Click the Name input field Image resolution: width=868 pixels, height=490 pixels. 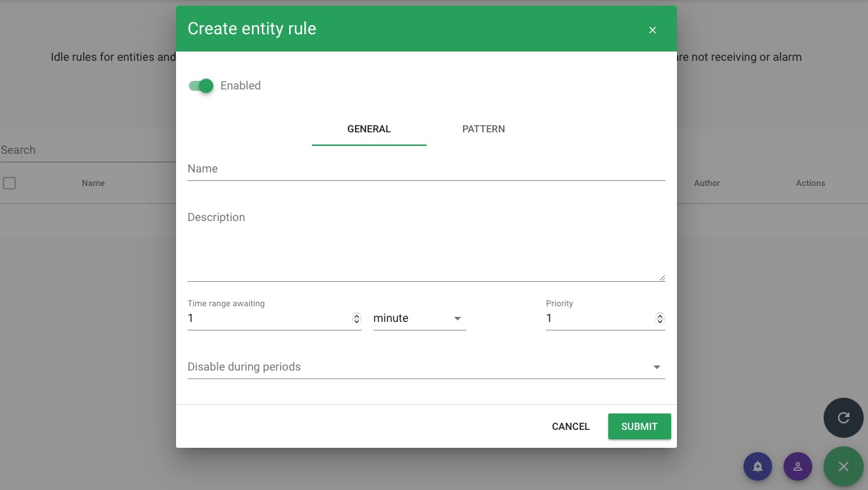tap(426, 169)
